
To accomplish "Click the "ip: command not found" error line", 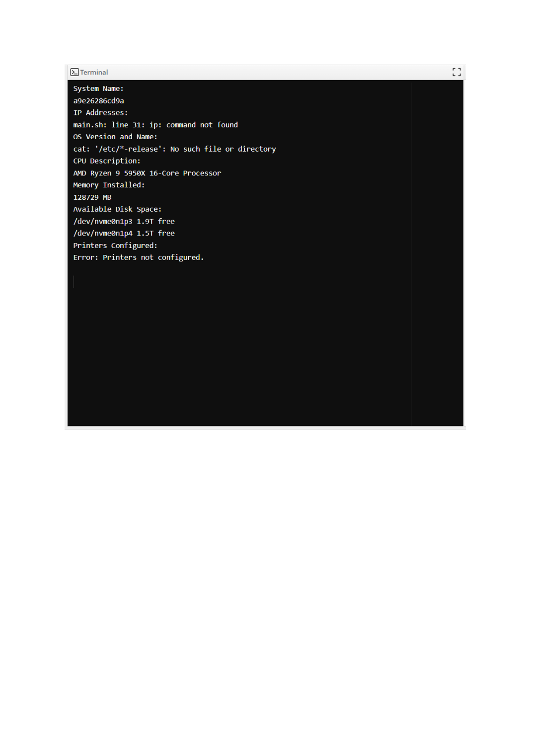I will point(155,125).
